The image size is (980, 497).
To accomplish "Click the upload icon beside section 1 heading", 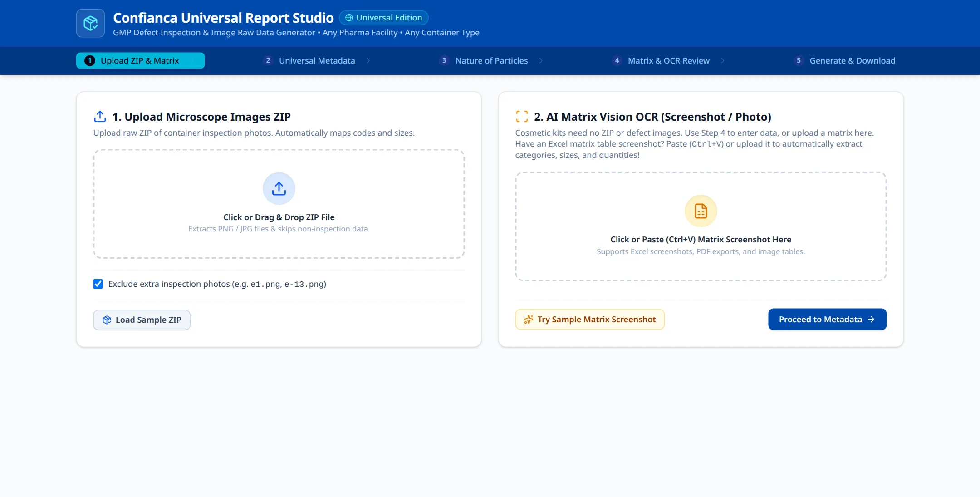I will click(100, 117).
